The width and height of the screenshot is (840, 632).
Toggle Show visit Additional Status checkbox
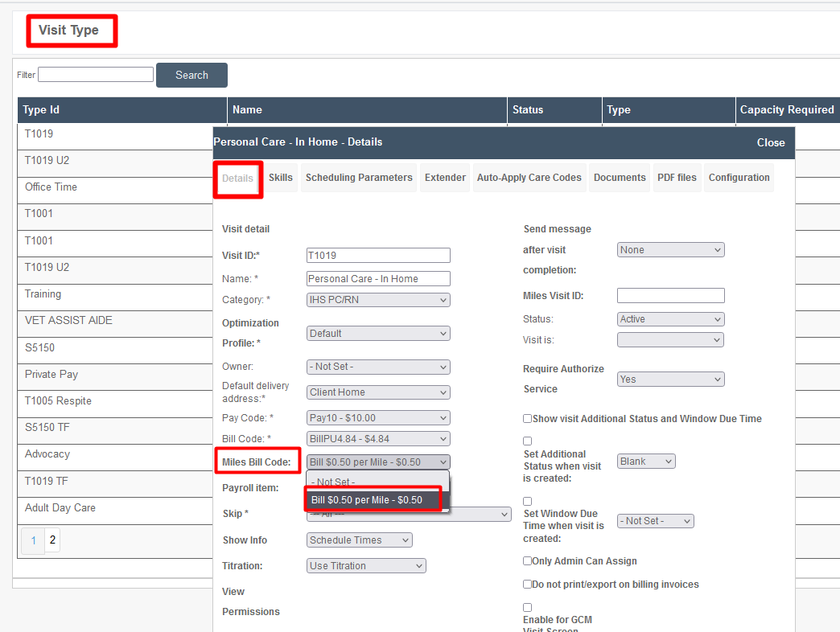(527, 418)
